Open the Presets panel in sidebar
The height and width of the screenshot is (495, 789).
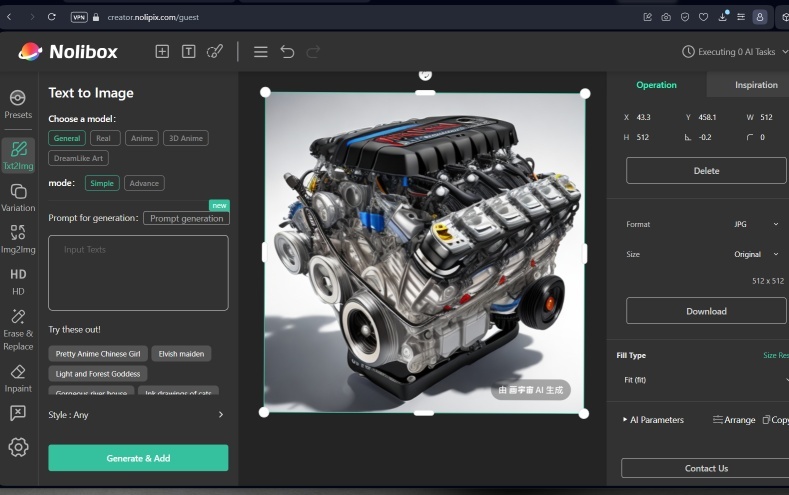pyautogui.click(x=18, y=103)
